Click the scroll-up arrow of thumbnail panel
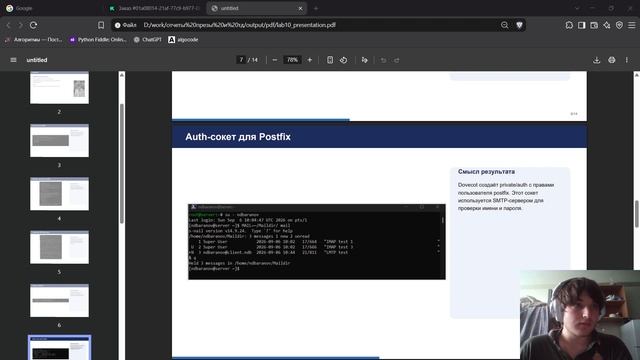This screenshot has height=360, width=640. tap(122, 75)
